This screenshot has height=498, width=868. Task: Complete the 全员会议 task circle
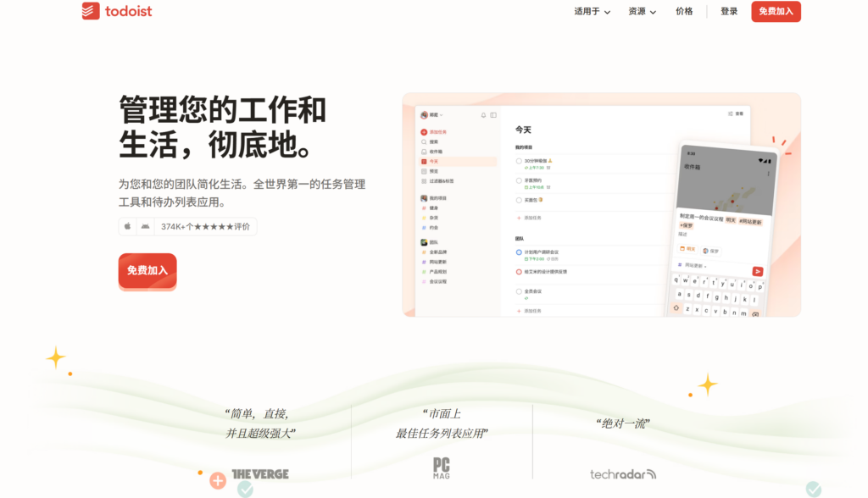pyautogui.click(x=518, y=291)
